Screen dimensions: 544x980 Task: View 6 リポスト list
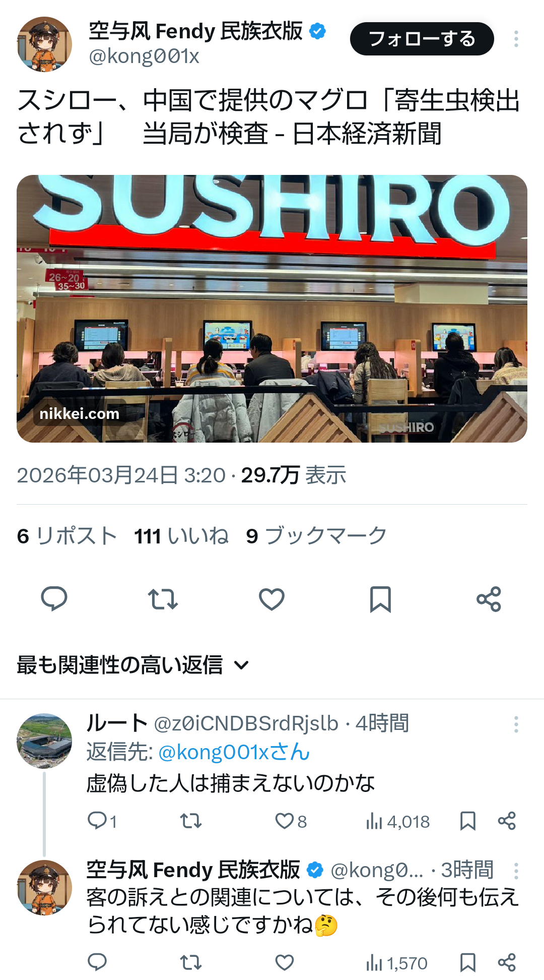coord(67,536)
